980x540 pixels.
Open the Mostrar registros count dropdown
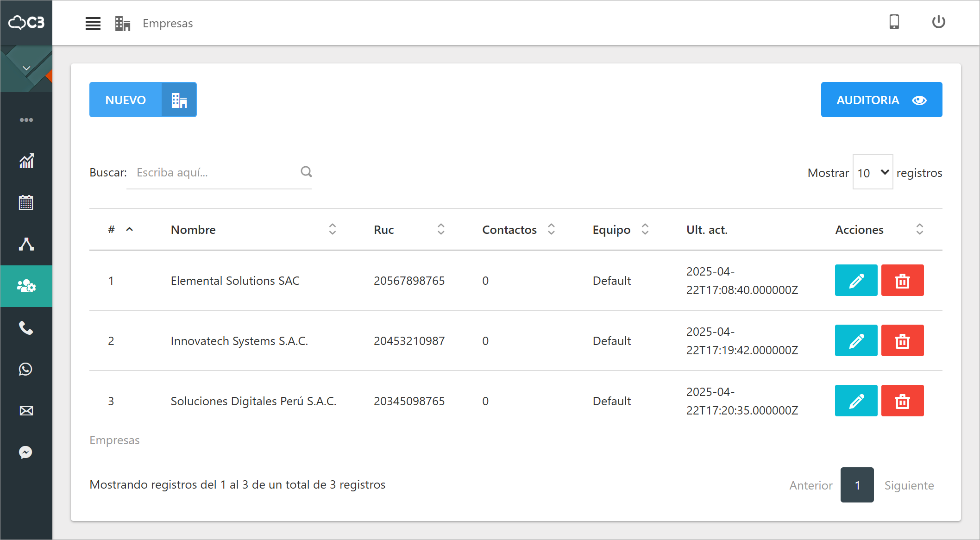point(872,172)
